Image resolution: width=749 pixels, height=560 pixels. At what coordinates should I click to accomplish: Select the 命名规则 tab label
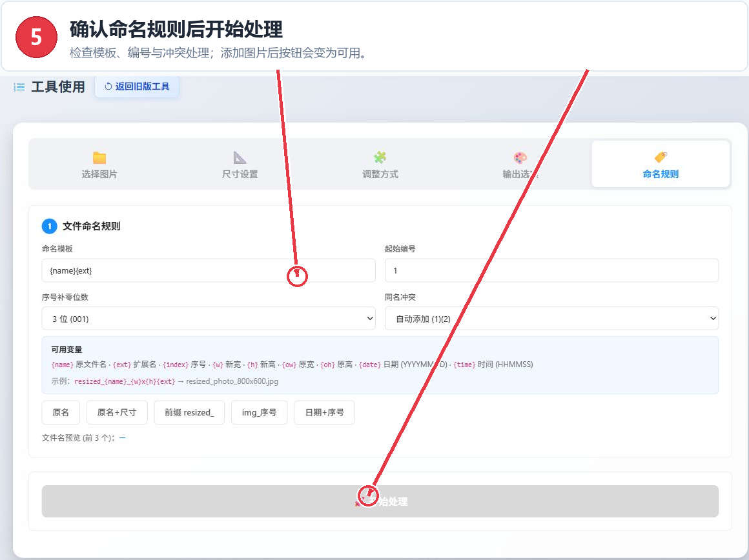(661, 174)
